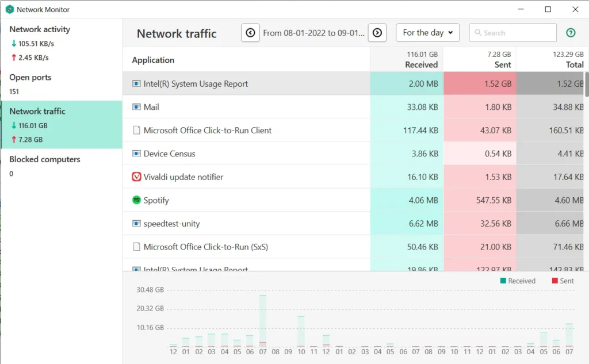Screen dimensions: 589x364
Task: Select the speedtest-unity row name
Action: [x=171, y=224]
